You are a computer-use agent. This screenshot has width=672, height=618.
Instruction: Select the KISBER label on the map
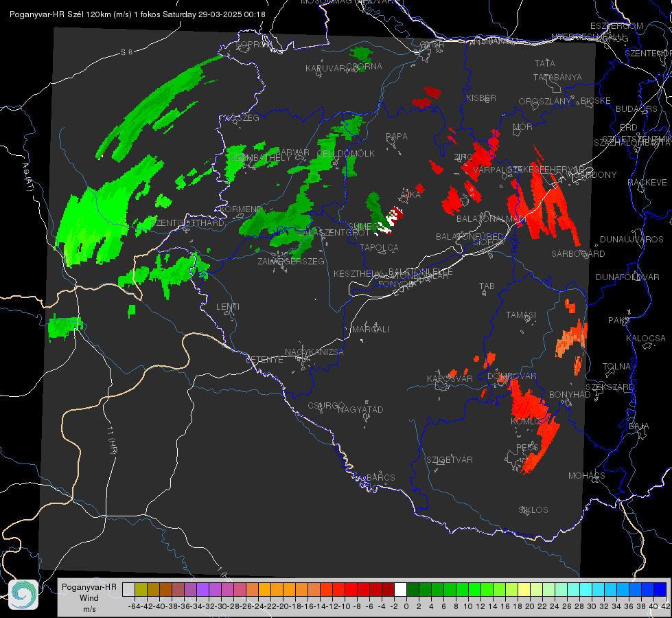point(481,98)
